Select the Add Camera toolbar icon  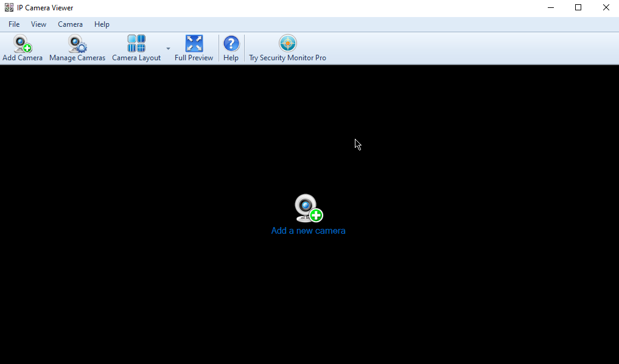tap(22, 43)
